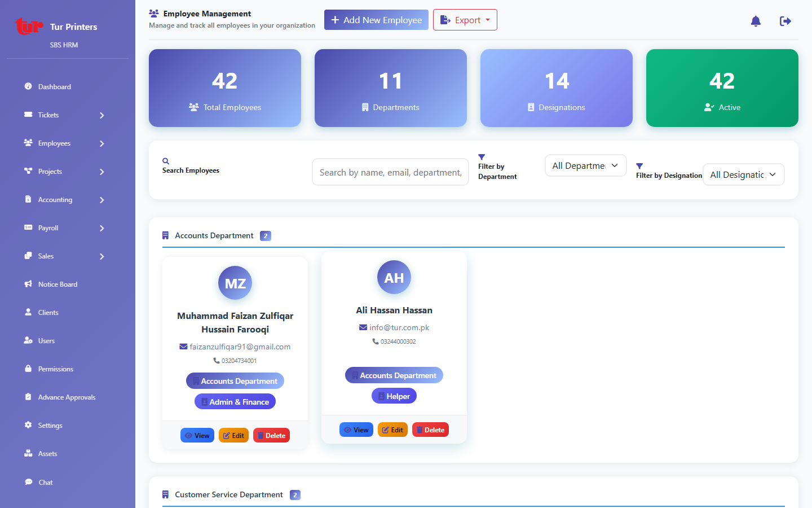Viewport: 812px width, 508px height.
Task: Open the Export dropdown menu
Action: [465, 20]
